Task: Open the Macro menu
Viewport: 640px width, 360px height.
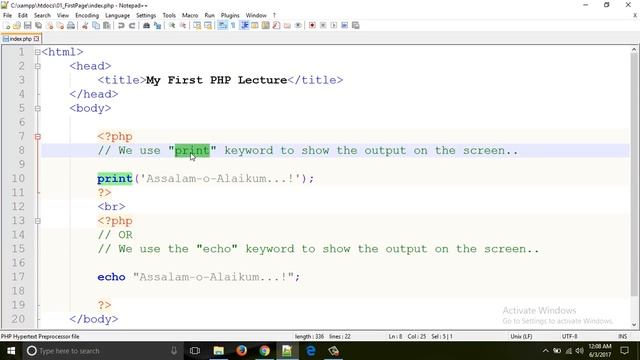Action: click(190, 15)
